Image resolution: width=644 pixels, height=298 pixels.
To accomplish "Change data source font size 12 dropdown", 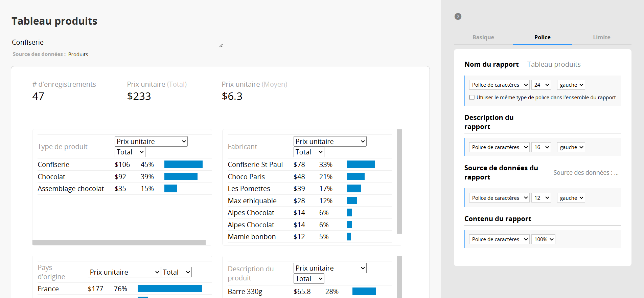I will pyautogui.click(x=541, y=198).
